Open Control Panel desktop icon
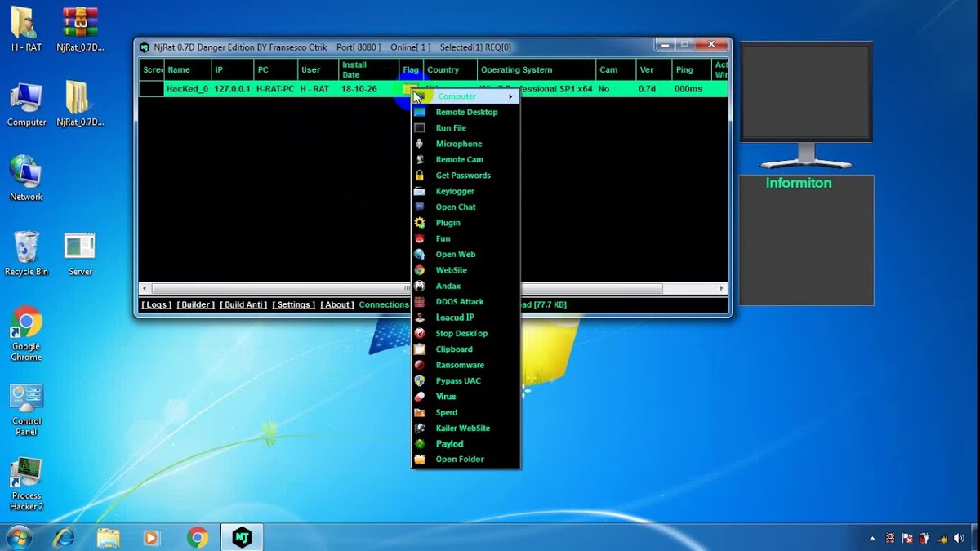The height and width of the screenshot is (551, 980). 26,410
